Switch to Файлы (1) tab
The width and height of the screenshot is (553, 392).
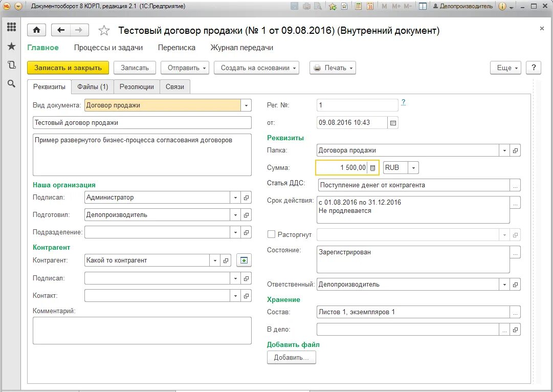pyautogui.click(x=93, y=87)
